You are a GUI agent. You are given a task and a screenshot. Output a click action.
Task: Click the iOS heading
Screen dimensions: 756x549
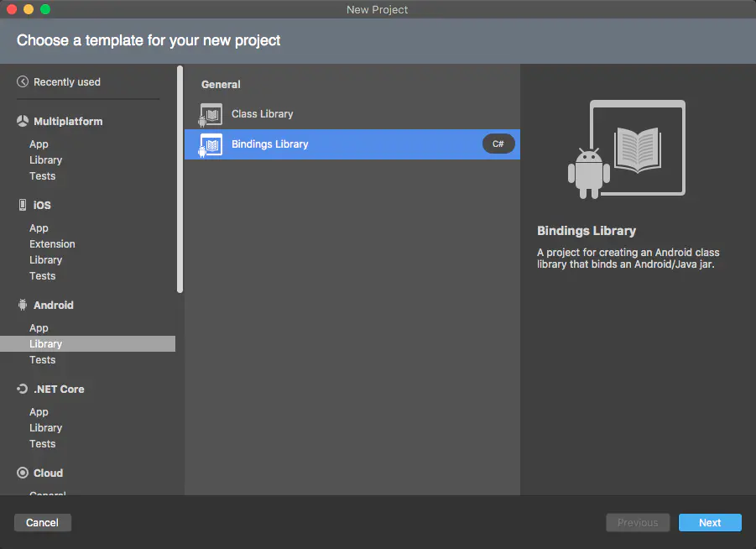(42, 205)
